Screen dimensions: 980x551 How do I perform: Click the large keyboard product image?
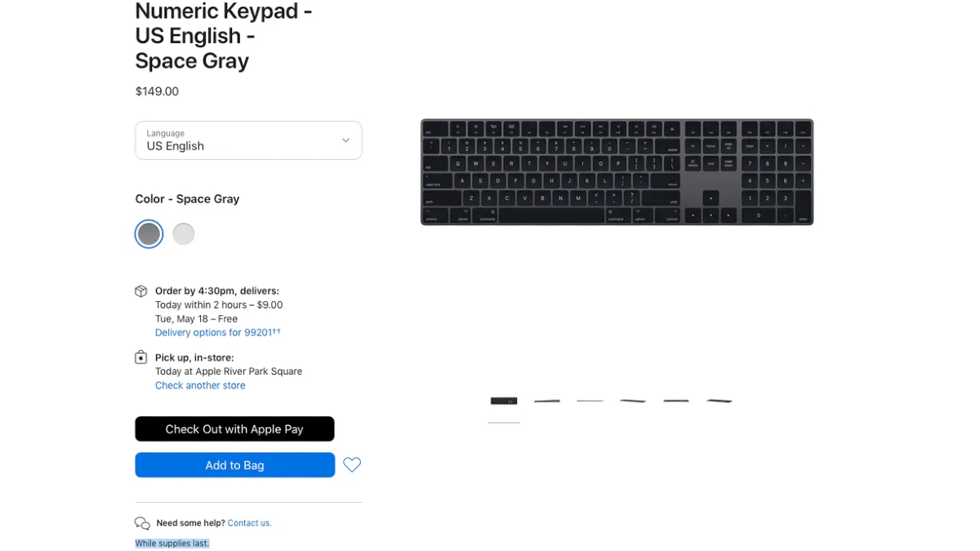[617, 172]
